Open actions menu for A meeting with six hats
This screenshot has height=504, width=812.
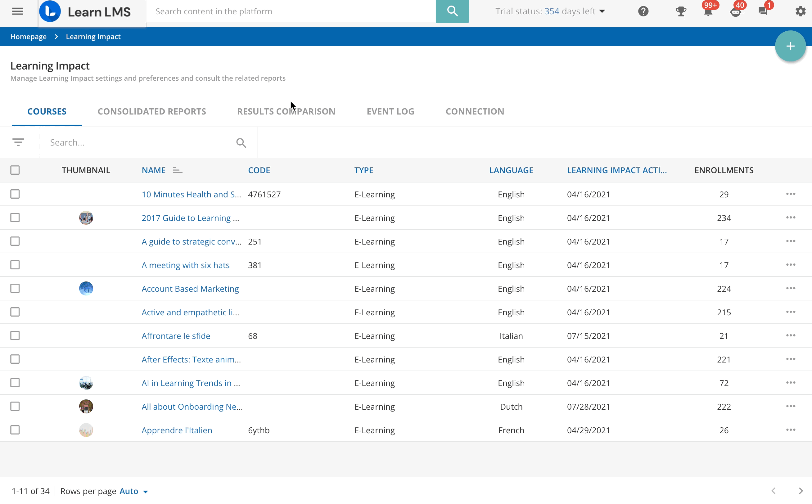pyautogui.click(x=790, y=265)
